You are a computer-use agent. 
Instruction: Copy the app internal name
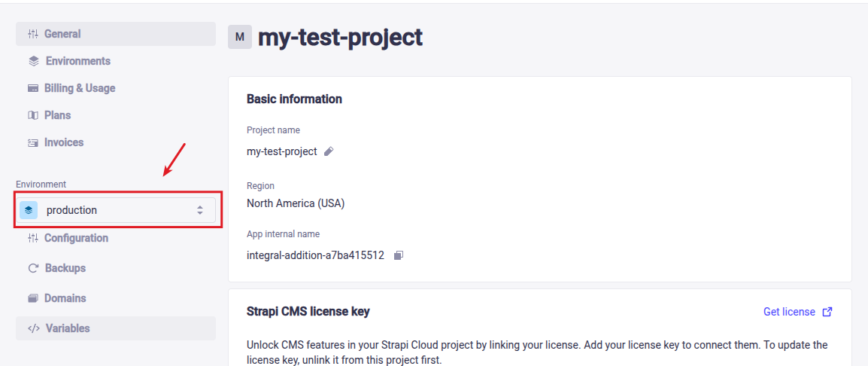(x=399, y=255)
